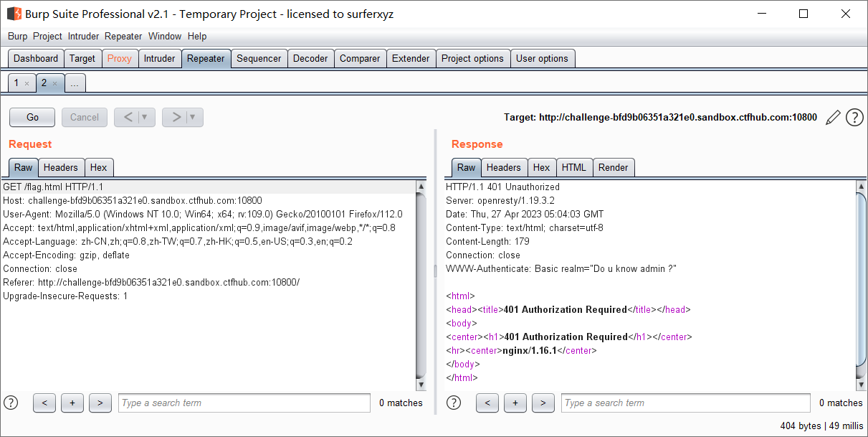Select the Response Headers tab
This screenshot has height=437, width=868.
[504, 167]
